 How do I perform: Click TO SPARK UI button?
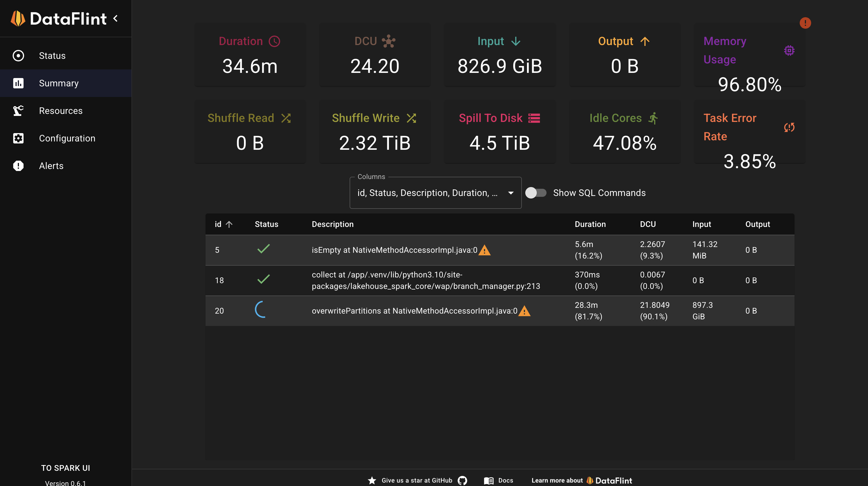tap(65, 468)
